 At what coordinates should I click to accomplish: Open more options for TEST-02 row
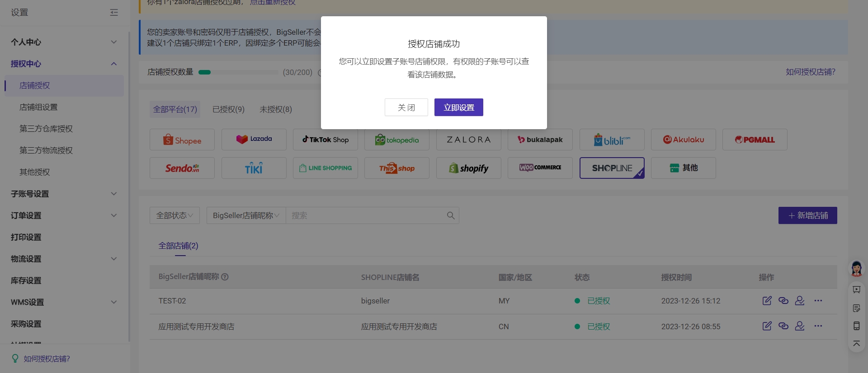click(x=818, y=301)
